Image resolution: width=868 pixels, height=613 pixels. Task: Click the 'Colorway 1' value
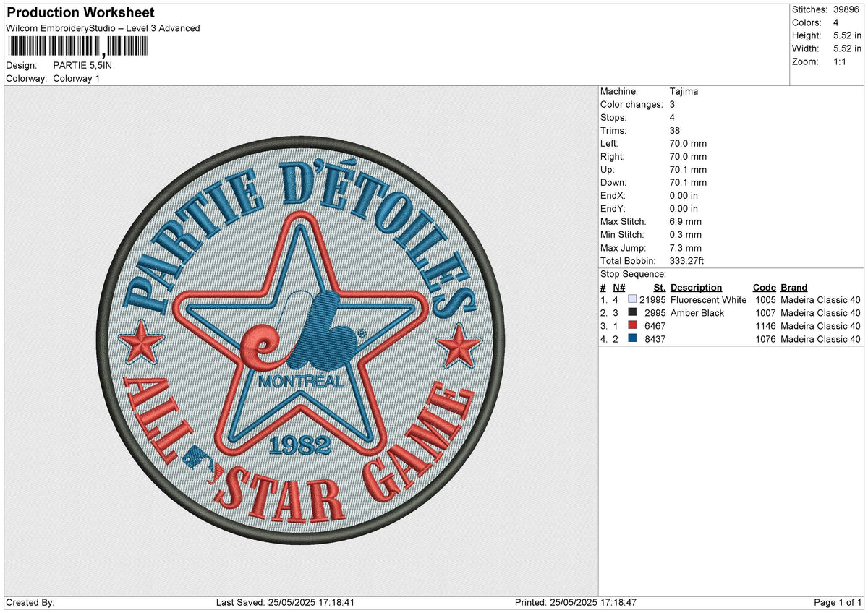77,78
